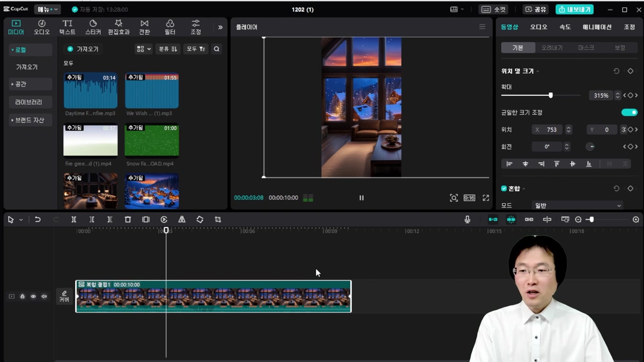Toggle auto snapping in the timeline toolbar

click(x=511, y=219)
